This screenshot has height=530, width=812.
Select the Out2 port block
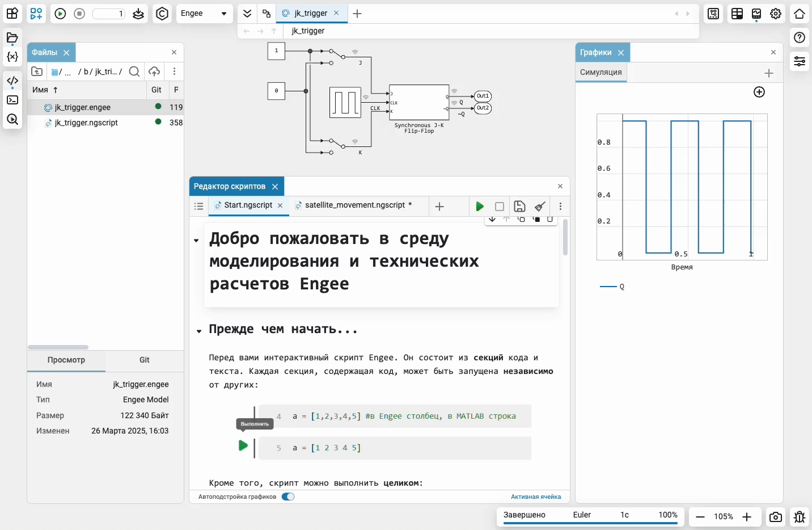point(483,108)
